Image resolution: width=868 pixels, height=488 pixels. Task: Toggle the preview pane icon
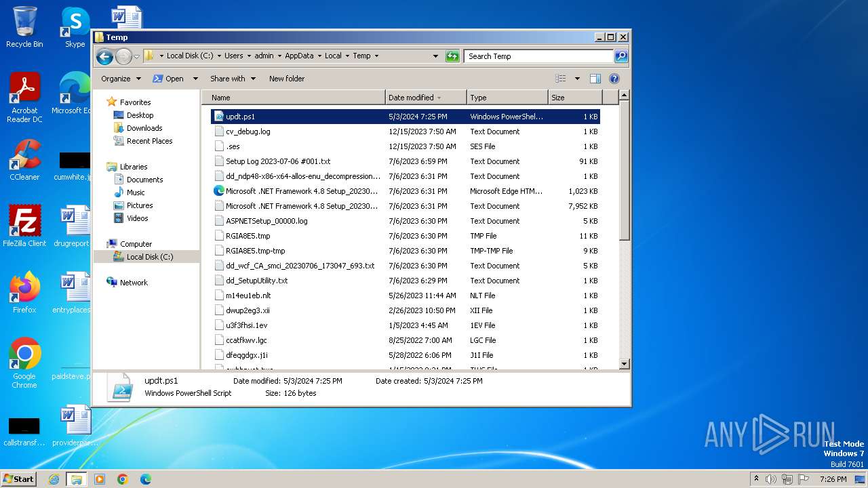pos(595,79)
